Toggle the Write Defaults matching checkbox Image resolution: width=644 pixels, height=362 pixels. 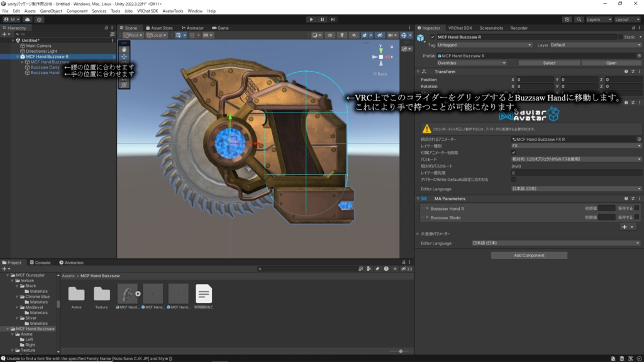[x=513, y=179]
